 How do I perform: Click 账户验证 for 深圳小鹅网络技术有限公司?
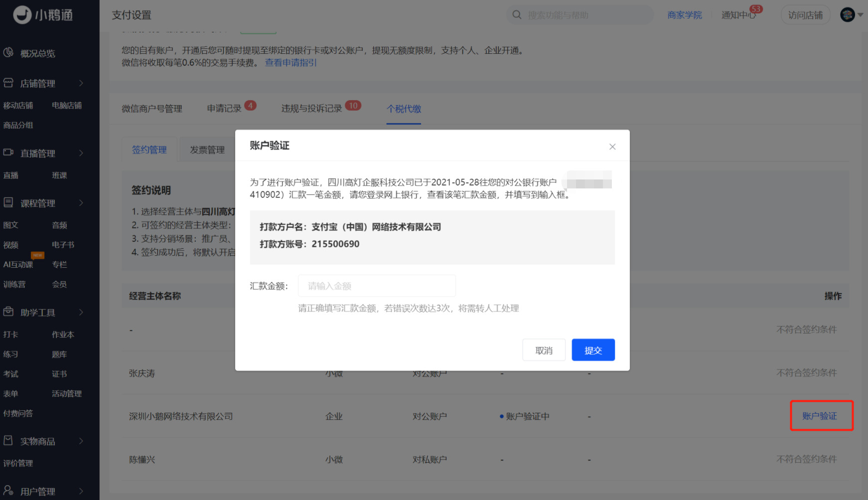820,416
